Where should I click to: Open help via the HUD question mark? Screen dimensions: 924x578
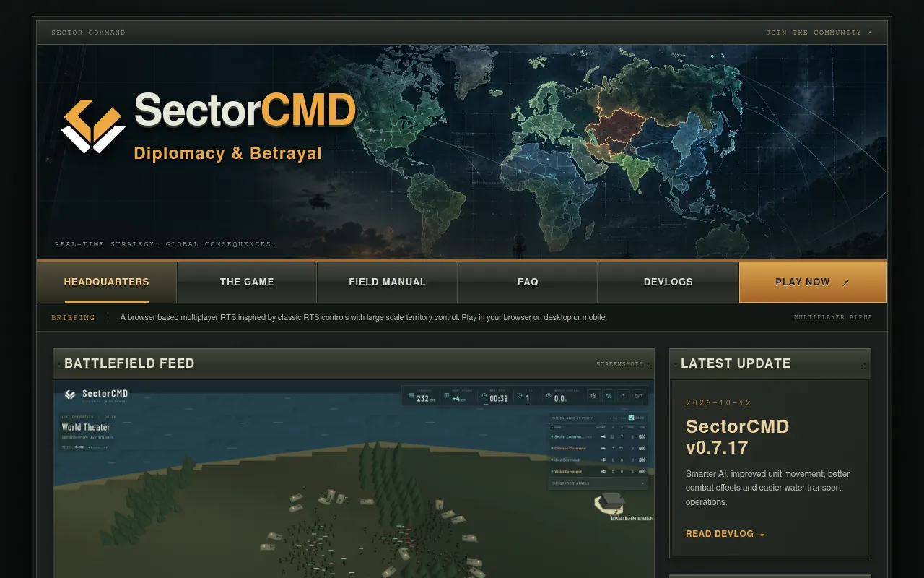[x=624, y=396]
